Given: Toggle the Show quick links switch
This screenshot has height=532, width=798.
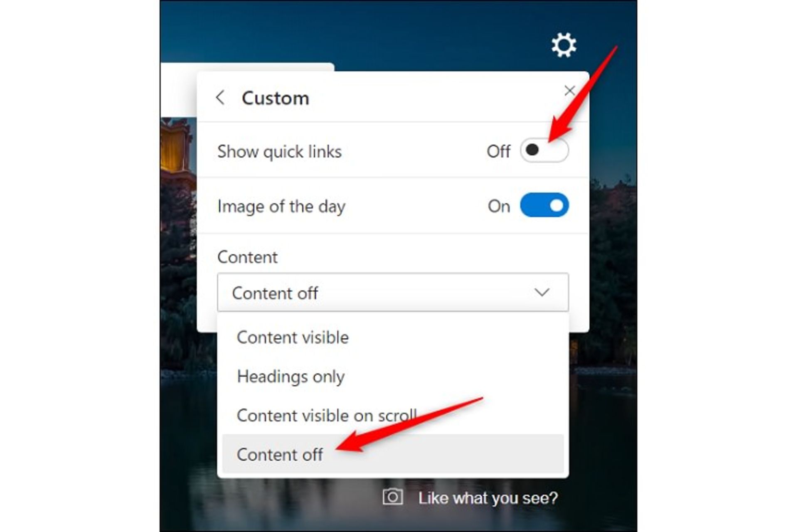Looking at the screenshot, I should [544, 150].
